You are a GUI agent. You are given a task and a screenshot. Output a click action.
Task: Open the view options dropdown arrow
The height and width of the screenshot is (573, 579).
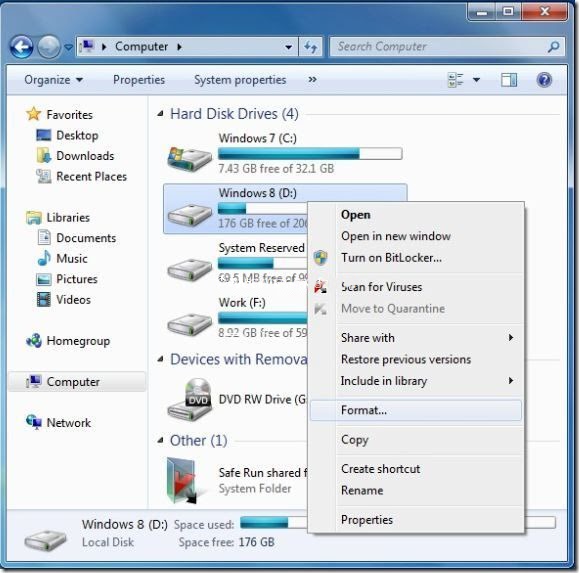tap(476, 80)
